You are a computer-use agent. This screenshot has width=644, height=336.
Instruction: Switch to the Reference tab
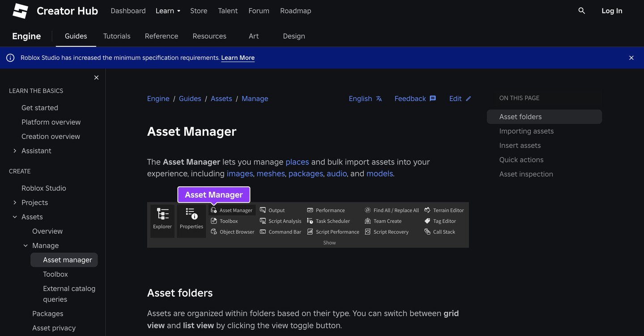pyautogui.click(x=161, y=36)
